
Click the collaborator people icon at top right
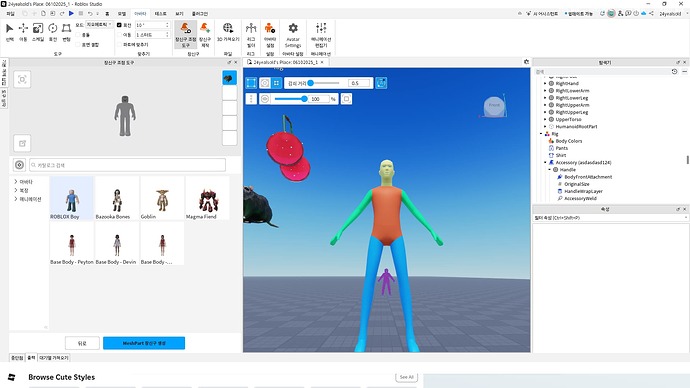pos(620,14)
